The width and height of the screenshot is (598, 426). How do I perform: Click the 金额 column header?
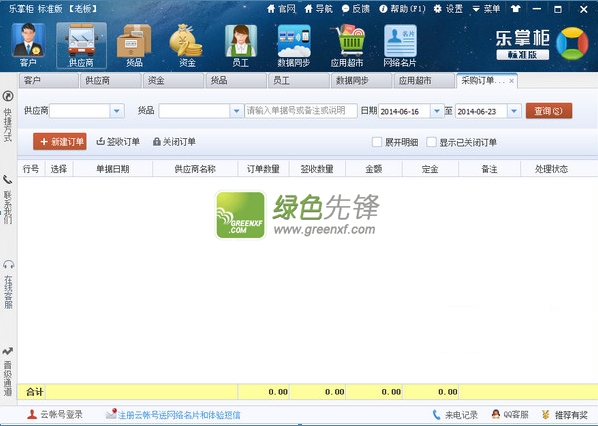tap(373, 169)
